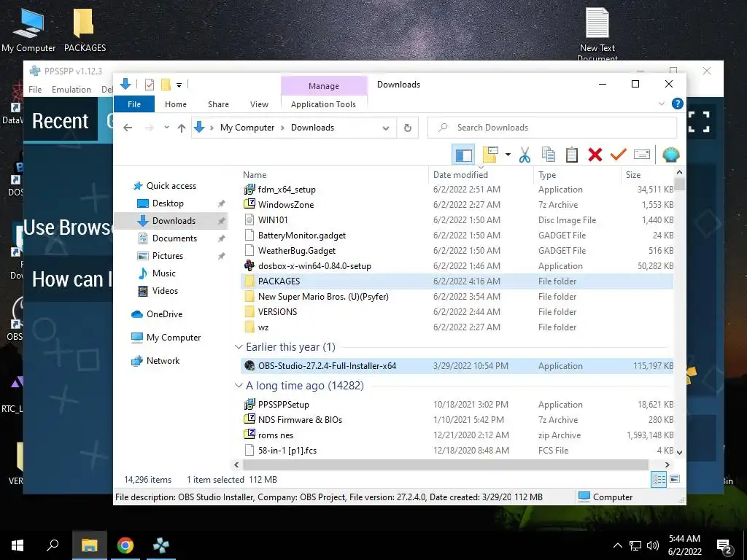
Task: Open the Home ribbon tab
Action: (x=176, y=104)
